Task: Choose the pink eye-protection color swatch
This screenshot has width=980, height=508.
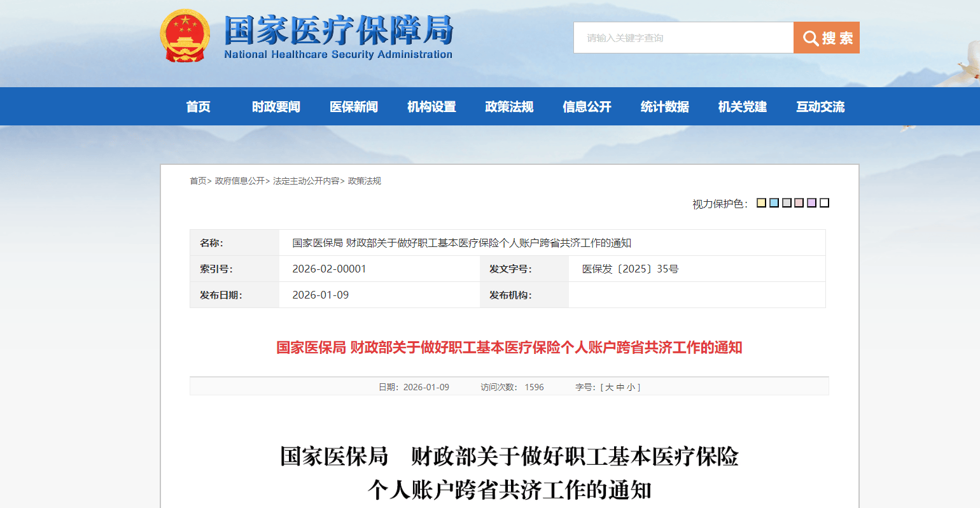Action: (799, 203)
